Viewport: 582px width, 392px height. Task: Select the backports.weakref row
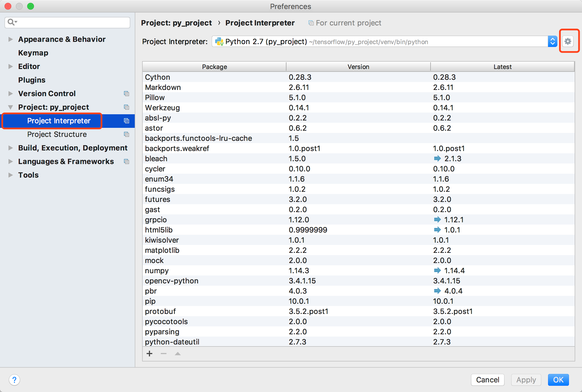click(x=358, y=148)
